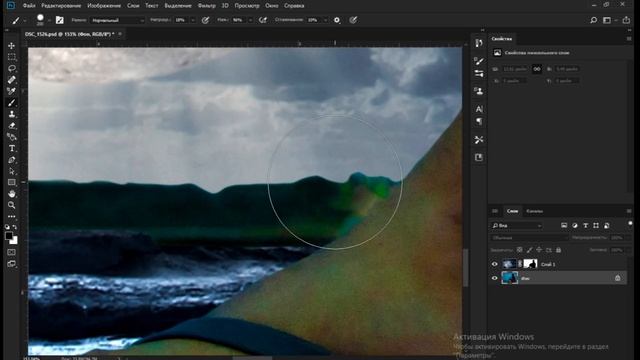Open the Свойства panel tab
Image resolution: width=640 pixels, height=360 pixels.
tap(502, 39)
